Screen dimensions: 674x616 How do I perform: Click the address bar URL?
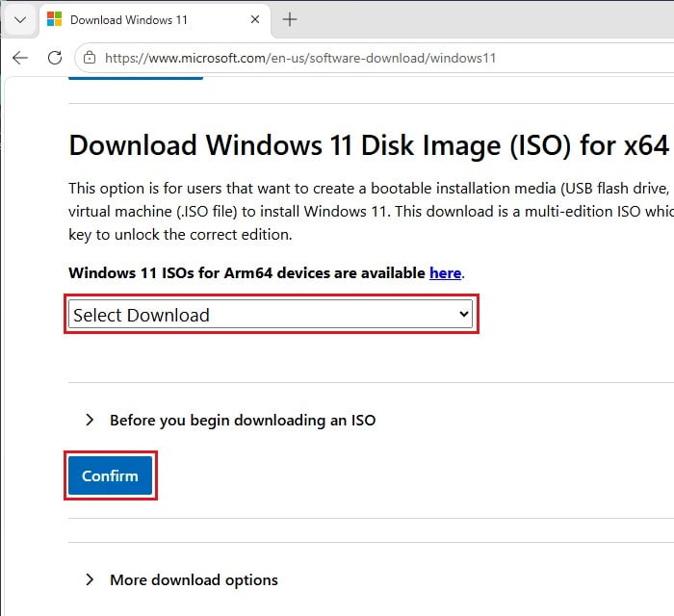[x=300, y=58]
